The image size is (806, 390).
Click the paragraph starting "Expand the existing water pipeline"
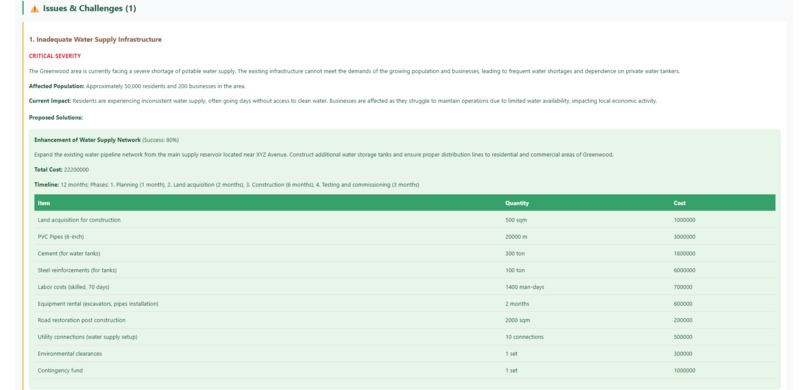click(324, 155)
